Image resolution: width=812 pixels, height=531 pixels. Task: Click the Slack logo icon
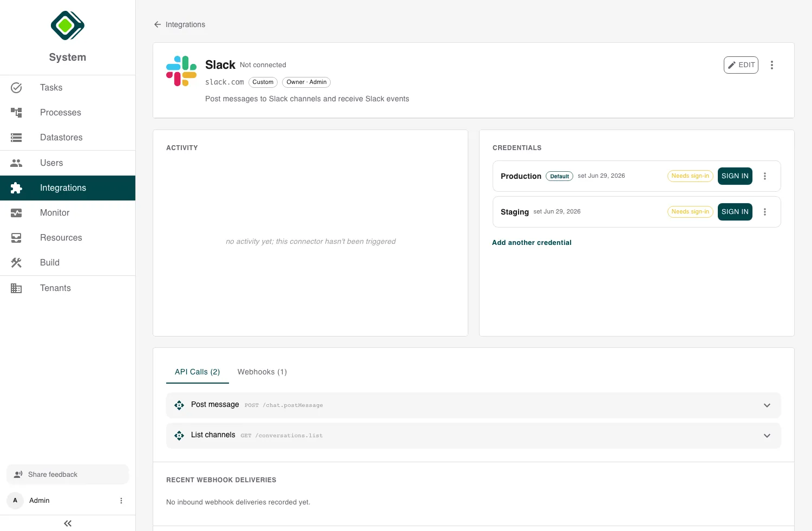(x=181, y=71)
